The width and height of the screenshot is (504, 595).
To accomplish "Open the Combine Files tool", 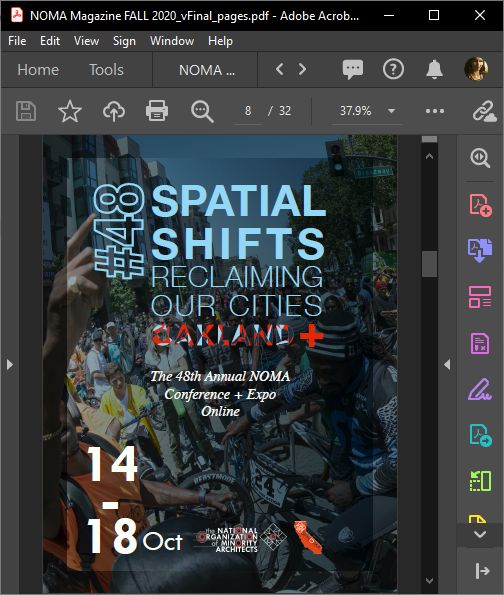I will point(480,250).
